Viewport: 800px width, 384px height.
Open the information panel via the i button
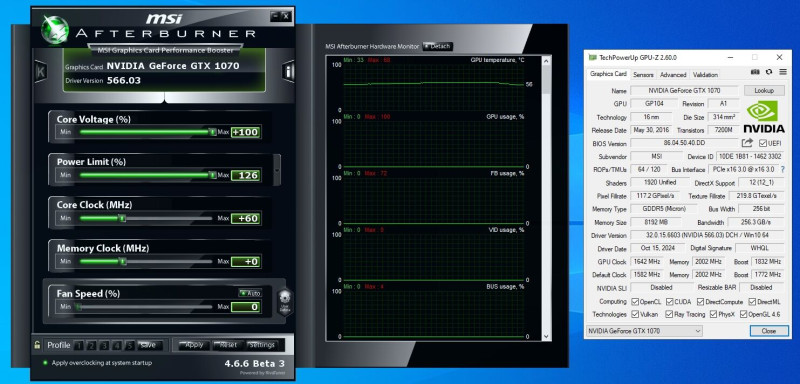tap(288, 71)
